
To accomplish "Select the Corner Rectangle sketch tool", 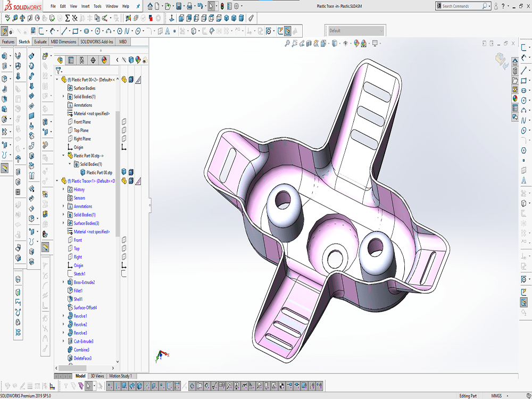I will coord(76,31).
